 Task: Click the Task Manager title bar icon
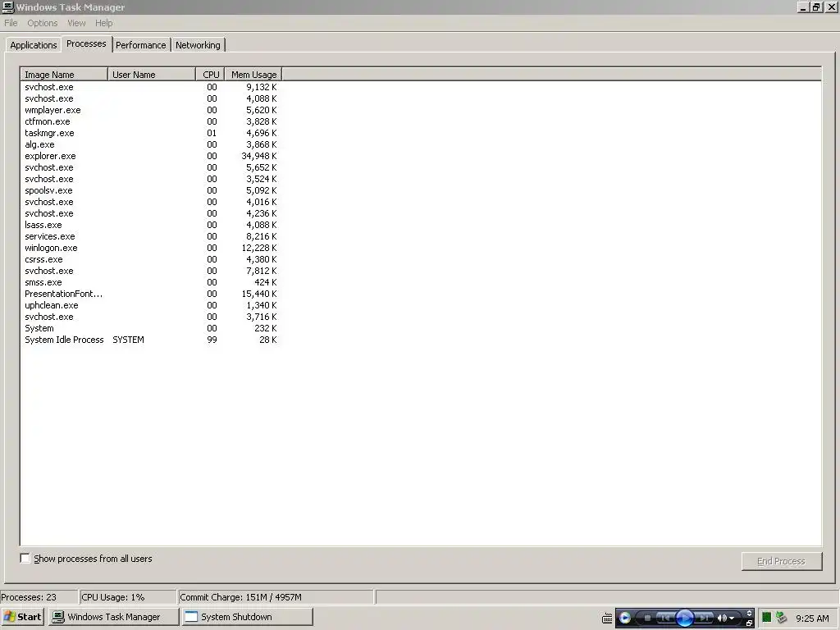7,7
